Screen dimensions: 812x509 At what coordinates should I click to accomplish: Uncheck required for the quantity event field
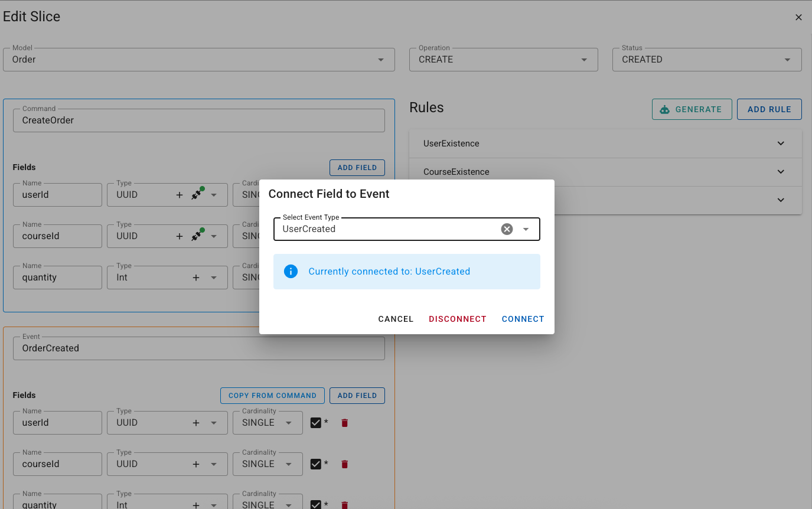315,504
